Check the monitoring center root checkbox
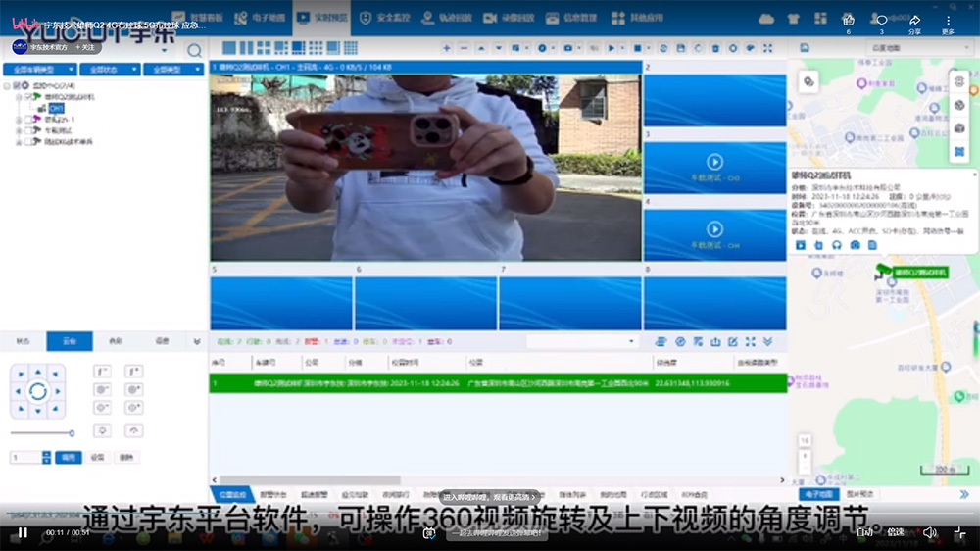Image resolution: width=980 pixels, height=551 pixels. [17, 86]
